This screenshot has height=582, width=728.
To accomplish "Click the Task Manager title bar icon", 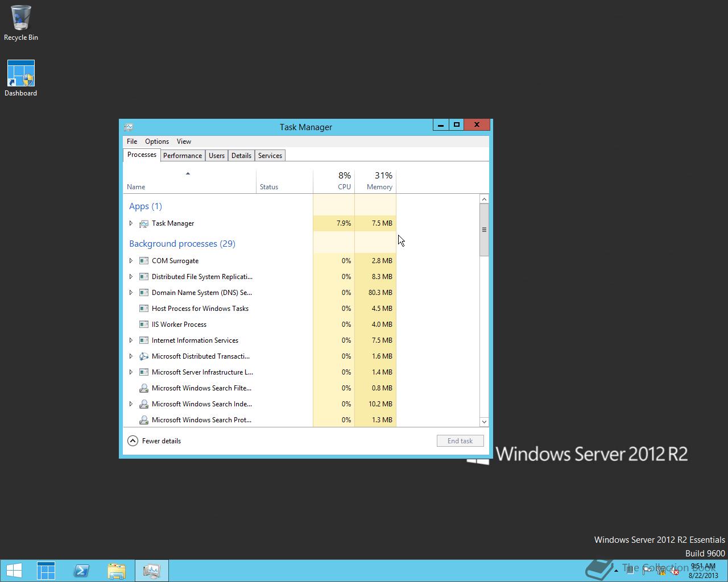I will 129,127.
